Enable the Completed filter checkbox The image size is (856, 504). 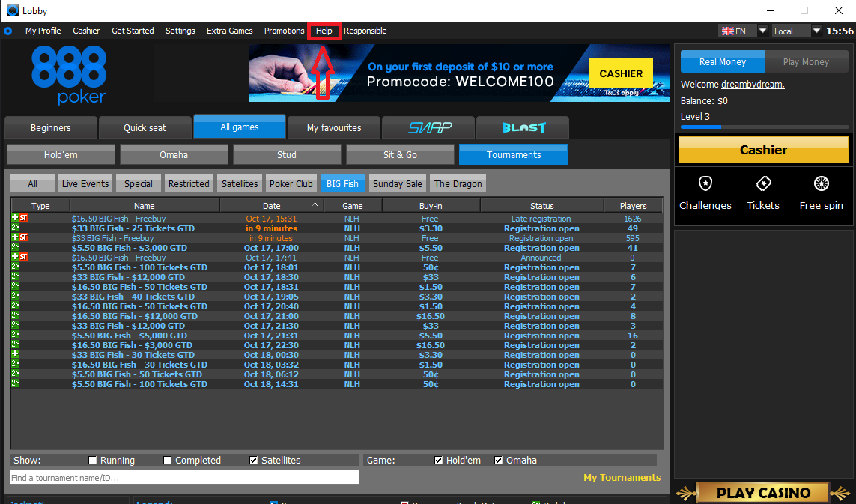coord(167,461)
